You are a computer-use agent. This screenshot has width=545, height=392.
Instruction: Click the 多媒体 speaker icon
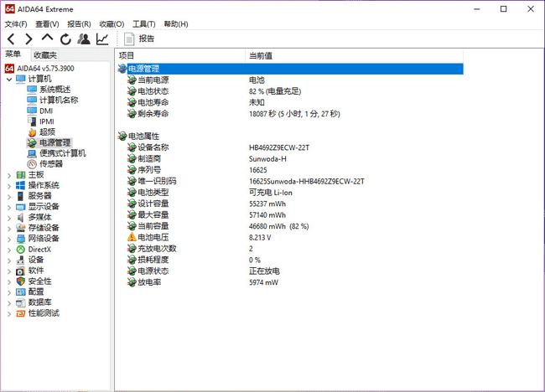20,217
